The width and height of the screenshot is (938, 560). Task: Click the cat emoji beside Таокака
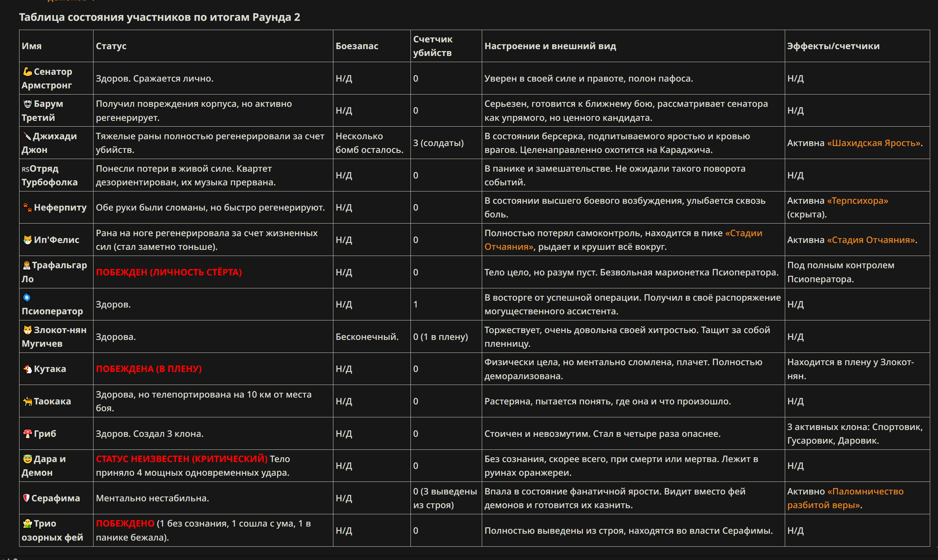(27, 401)
